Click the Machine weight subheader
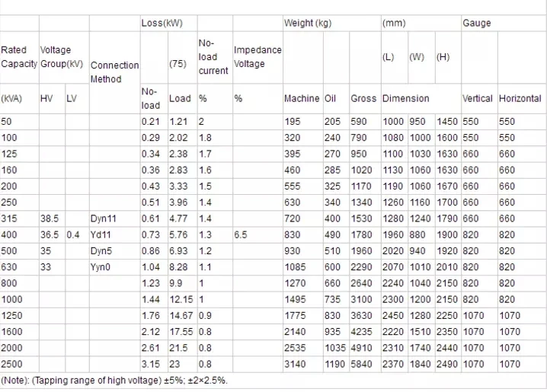 click(x=302, y=98)
